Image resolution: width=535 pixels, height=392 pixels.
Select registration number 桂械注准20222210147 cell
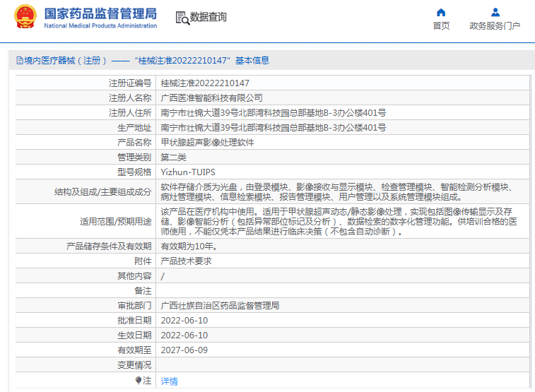point(205,83)
